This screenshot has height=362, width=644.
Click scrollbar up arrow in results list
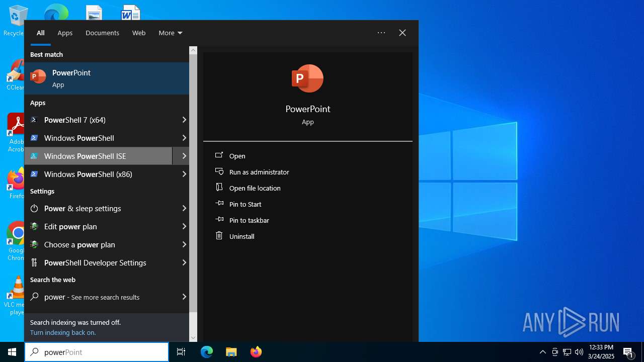click(193, 50)
